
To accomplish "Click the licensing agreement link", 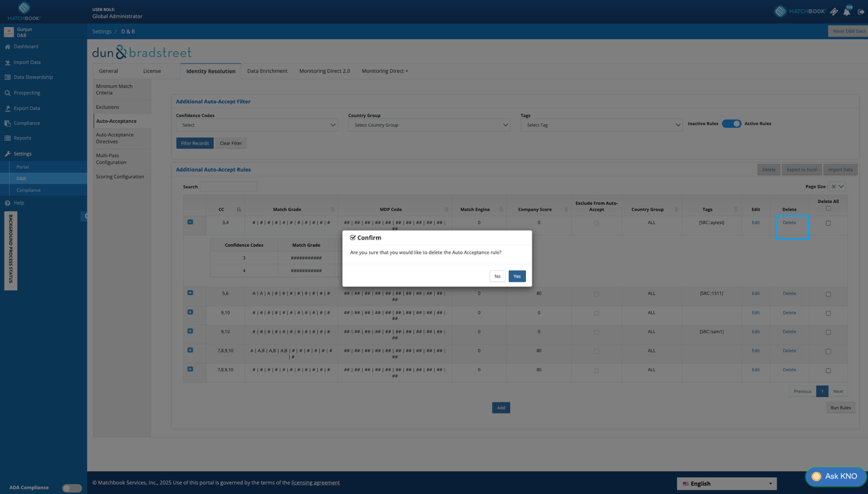I will [316, 483].
